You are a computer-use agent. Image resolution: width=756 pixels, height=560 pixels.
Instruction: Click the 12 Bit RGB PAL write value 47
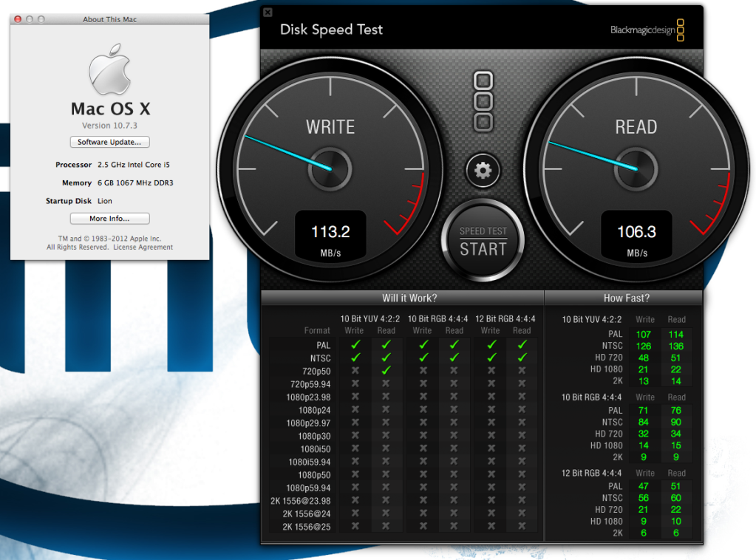coord(644,486)
